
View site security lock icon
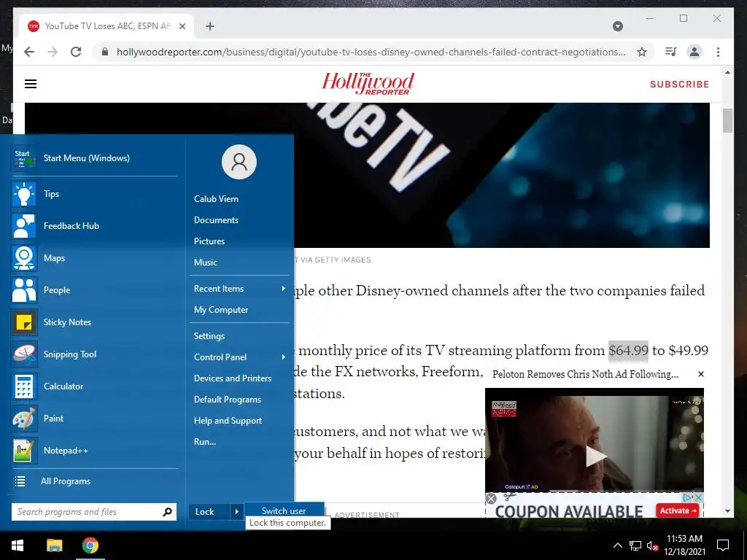tap(105, 52)
